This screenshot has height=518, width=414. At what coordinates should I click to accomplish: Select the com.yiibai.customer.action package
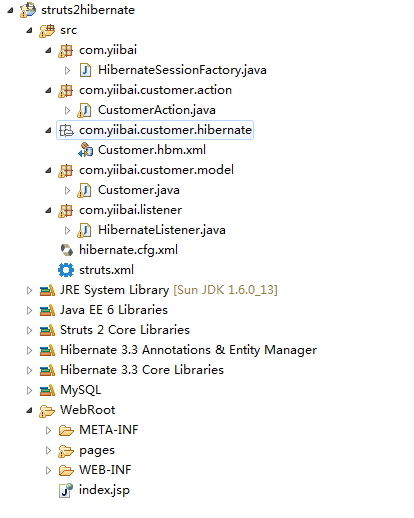coord(155,90)
